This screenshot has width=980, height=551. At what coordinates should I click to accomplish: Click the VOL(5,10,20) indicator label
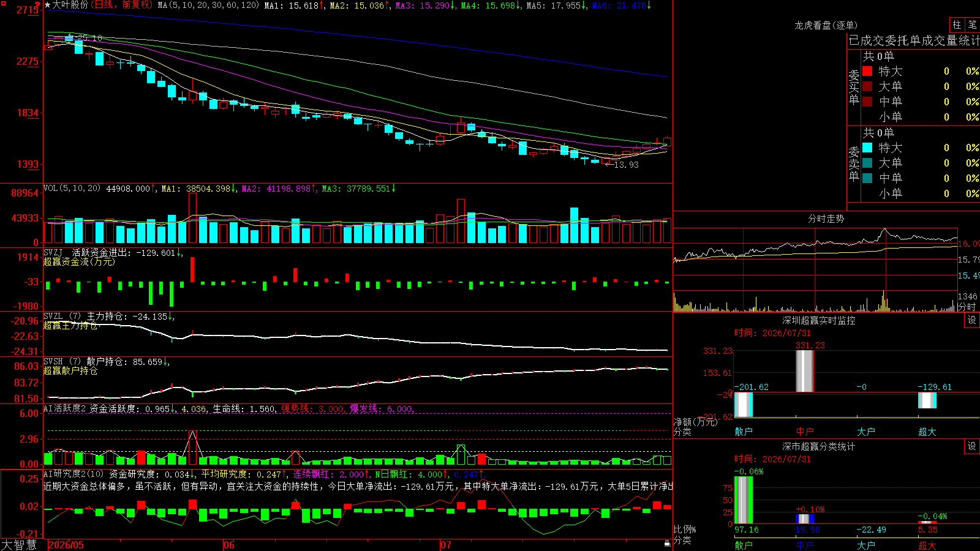(x=72, y=189)
